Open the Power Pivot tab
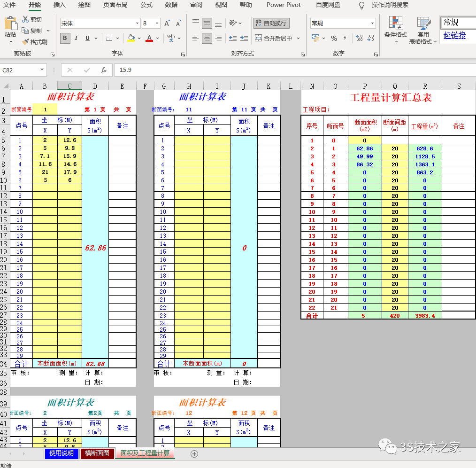Image resolution: width=476 pixels, height=468 pixels. pos(284,5)
